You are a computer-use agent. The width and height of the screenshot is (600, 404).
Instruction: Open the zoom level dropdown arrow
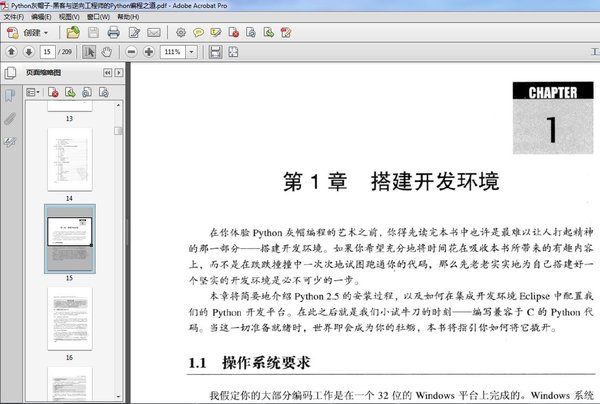click(x=191, y=52)
